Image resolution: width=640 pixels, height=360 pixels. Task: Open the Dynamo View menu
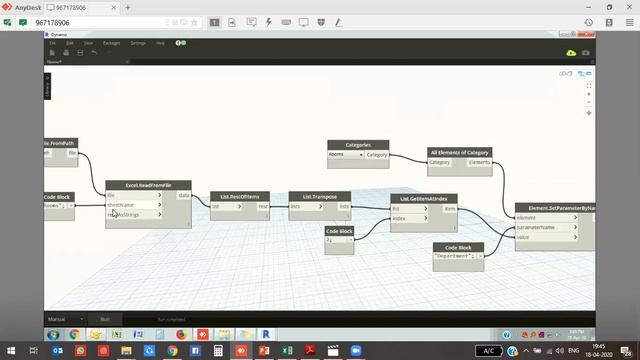(x=88, y=43)
